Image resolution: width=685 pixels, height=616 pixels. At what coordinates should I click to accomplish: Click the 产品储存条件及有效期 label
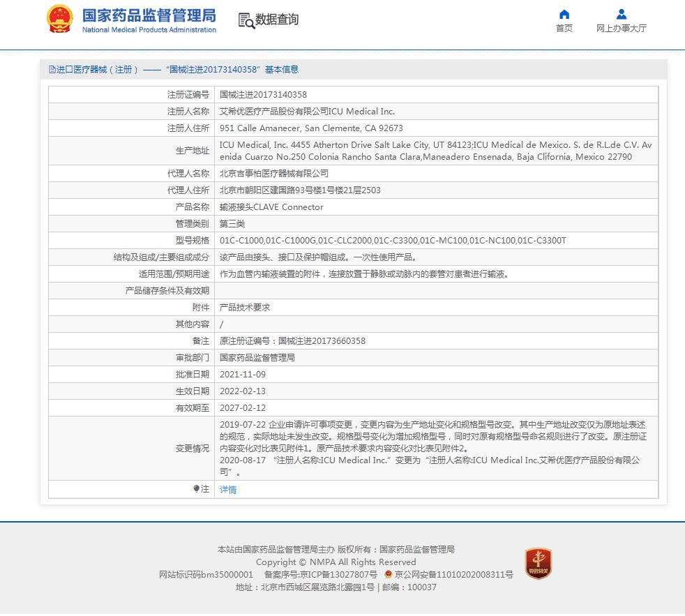coord(167,290)
